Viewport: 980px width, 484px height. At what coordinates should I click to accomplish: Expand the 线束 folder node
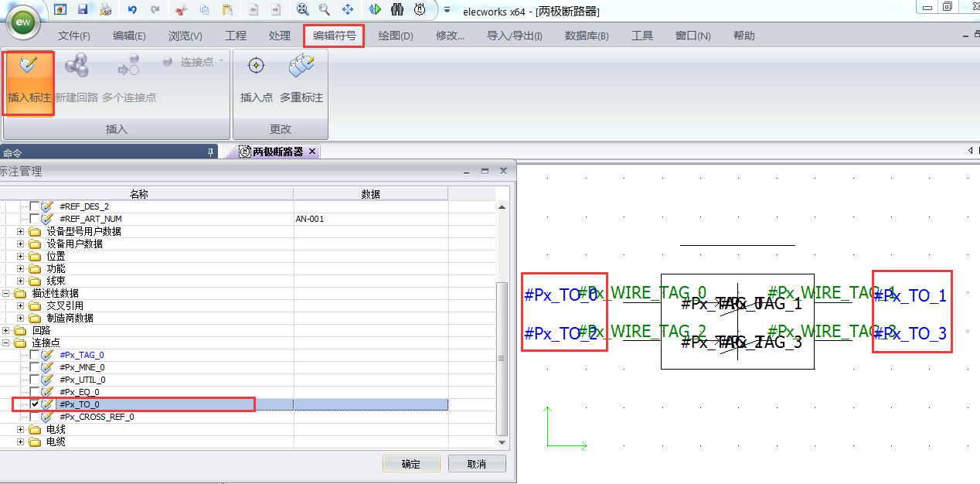[21, 281]
